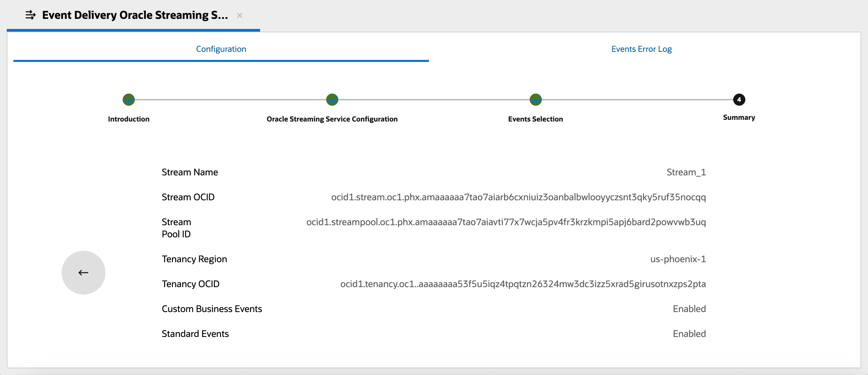Viewport: 868px width, 375px height.
Task: Click the Summary step number 4 marker
Action: point(739,100)
